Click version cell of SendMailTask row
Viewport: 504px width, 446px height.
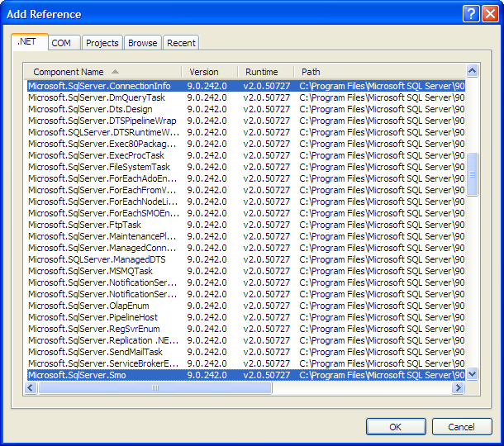(207, 352)
